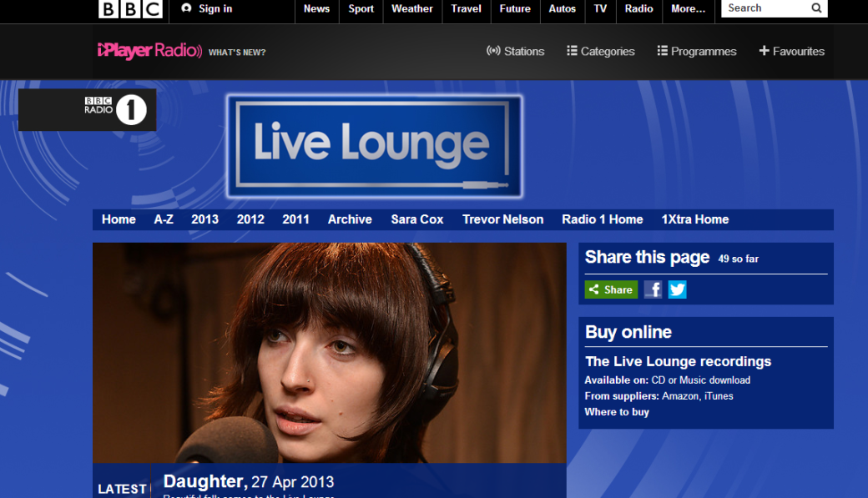
Task: Open the 2013 tab
Action: [x=204, y=219]
